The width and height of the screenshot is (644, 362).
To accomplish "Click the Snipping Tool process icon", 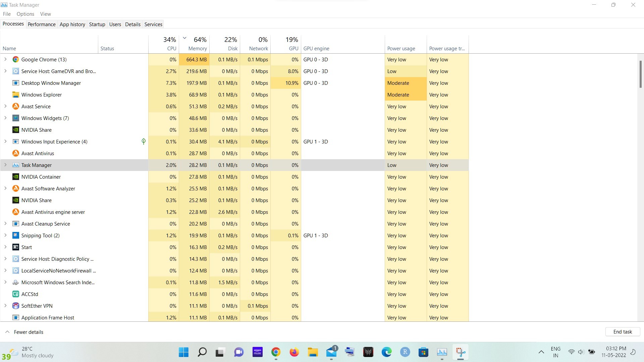I will point(15,236).
